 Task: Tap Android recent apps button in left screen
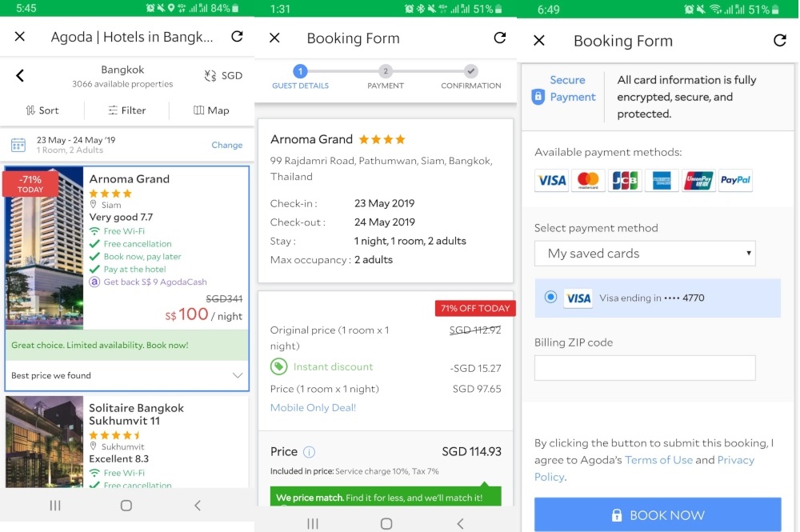(x=55, y=506)
